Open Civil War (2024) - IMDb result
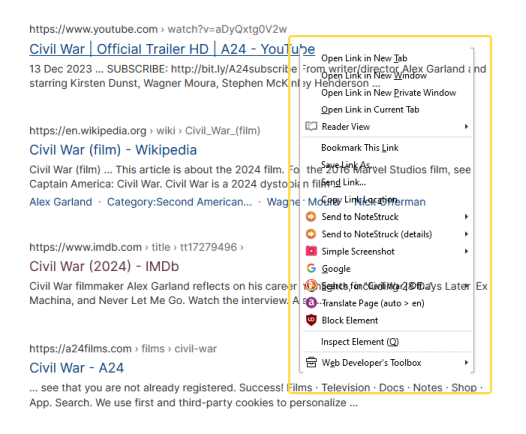This screenshot has width=526, height=434. click(104, 266)
